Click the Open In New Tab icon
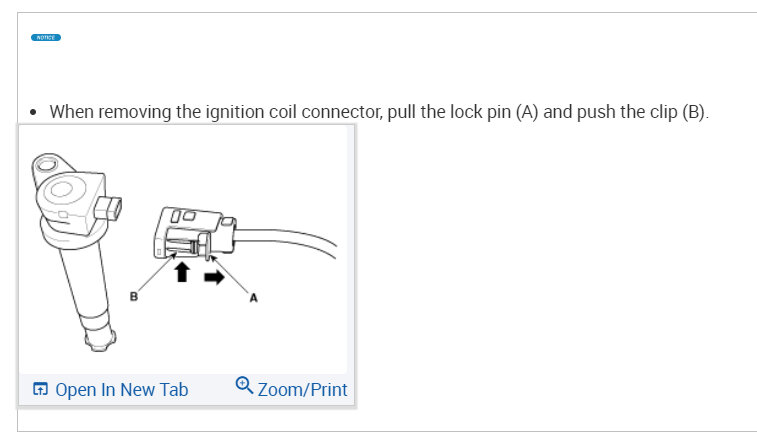The width and height of the screenshot is (757, 441). (39, 390)
